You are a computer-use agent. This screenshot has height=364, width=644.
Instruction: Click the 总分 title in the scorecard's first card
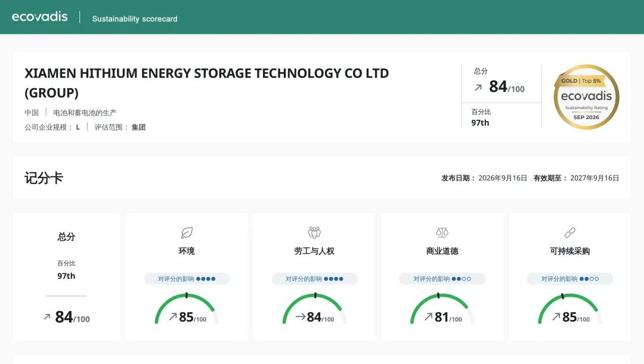tap(67, 237)
